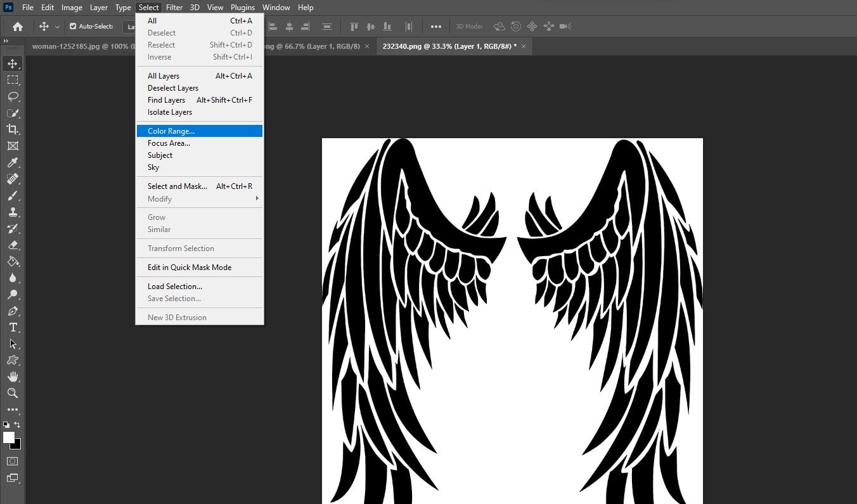Viewport: 857px width, 504px height.
Task: Select the Zoom tool
Action: pos(13,393)
